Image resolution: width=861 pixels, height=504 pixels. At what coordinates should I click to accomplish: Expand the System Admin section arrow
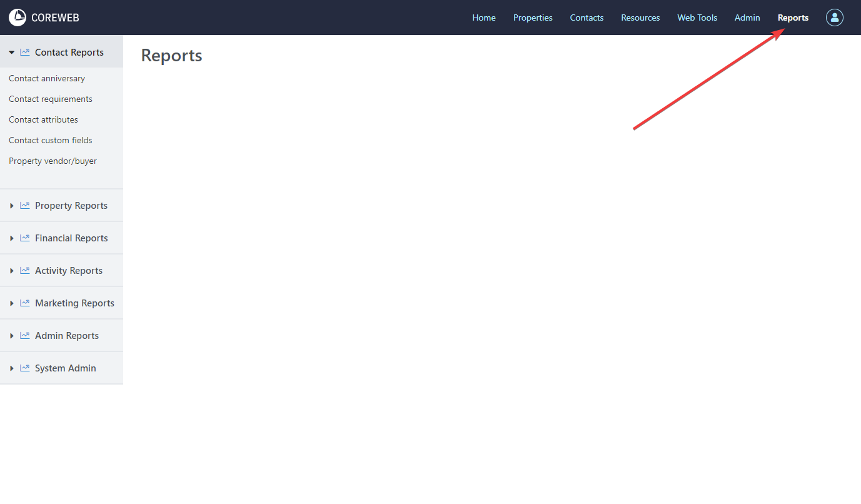coord(12,368)
